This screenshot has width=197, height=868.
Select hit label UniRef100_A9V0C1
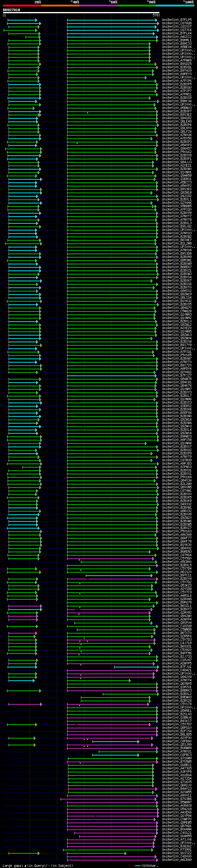[x=177, y=796]
